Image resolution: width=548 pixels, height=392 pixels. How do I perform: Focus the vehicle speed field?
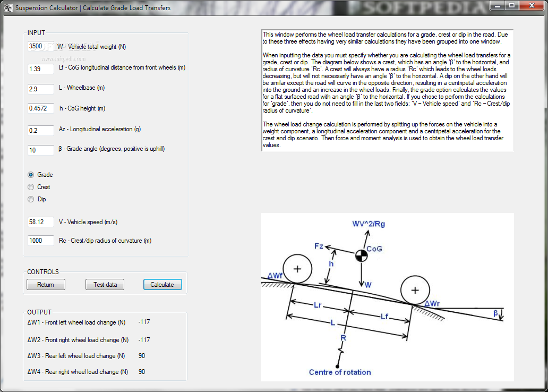coord(41,222)
